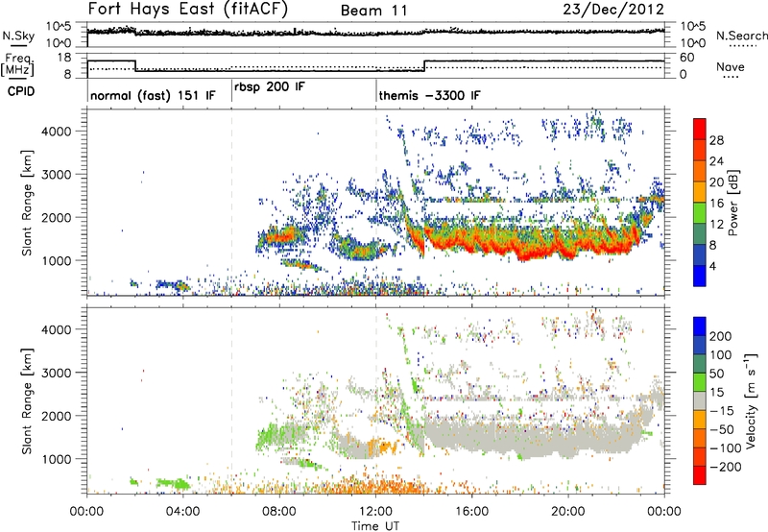Click the 'Nave' legend label
This screenshot has height=532, width=768.
pyautogui.click(x=731, y=66)
